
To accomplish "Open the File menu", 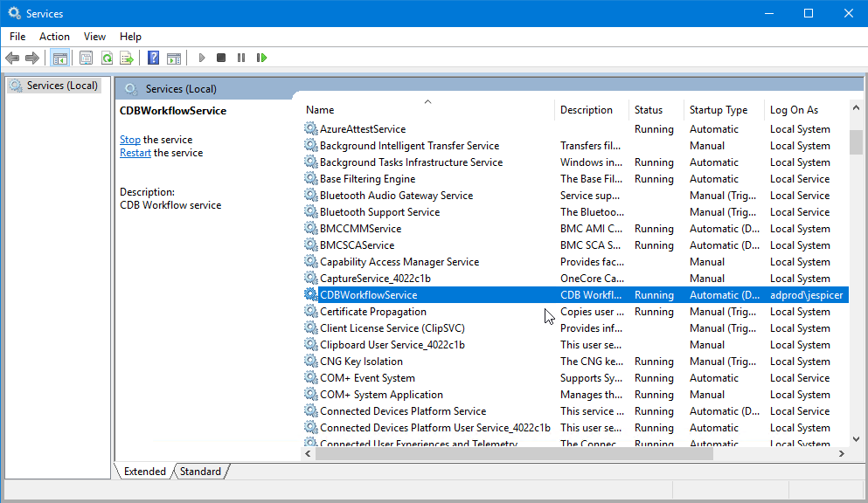I will click(17, 37).
